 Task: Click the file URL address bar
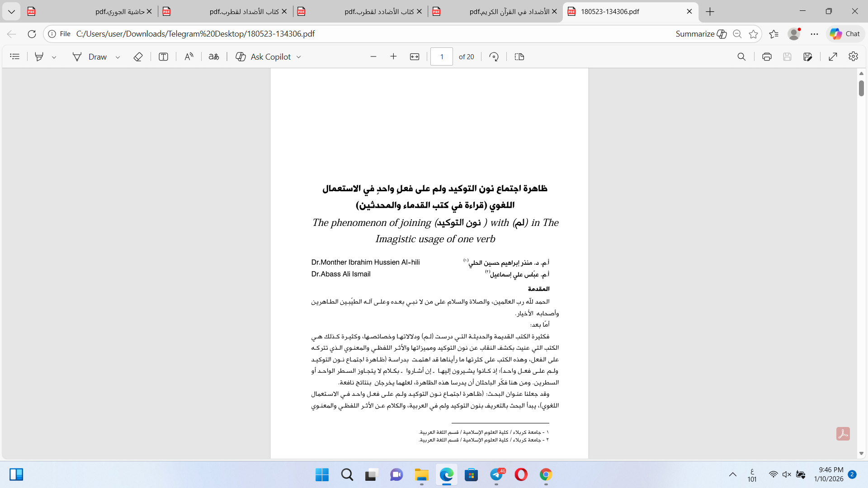coord(195,34)
